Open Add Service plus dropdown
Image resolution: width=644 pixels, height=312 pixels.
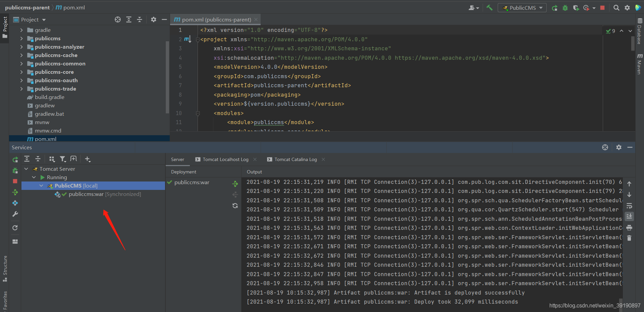[x=88, y=159]
